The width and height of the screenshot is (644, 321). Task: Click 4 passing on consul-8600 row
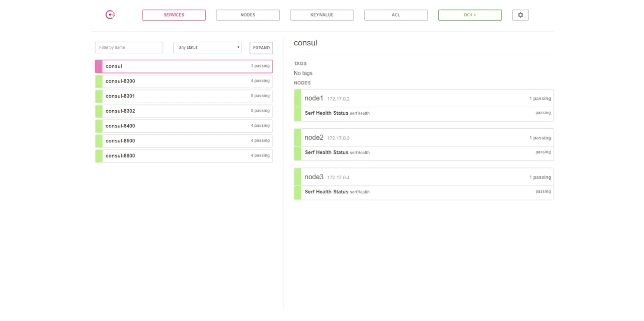pos(260,155)
